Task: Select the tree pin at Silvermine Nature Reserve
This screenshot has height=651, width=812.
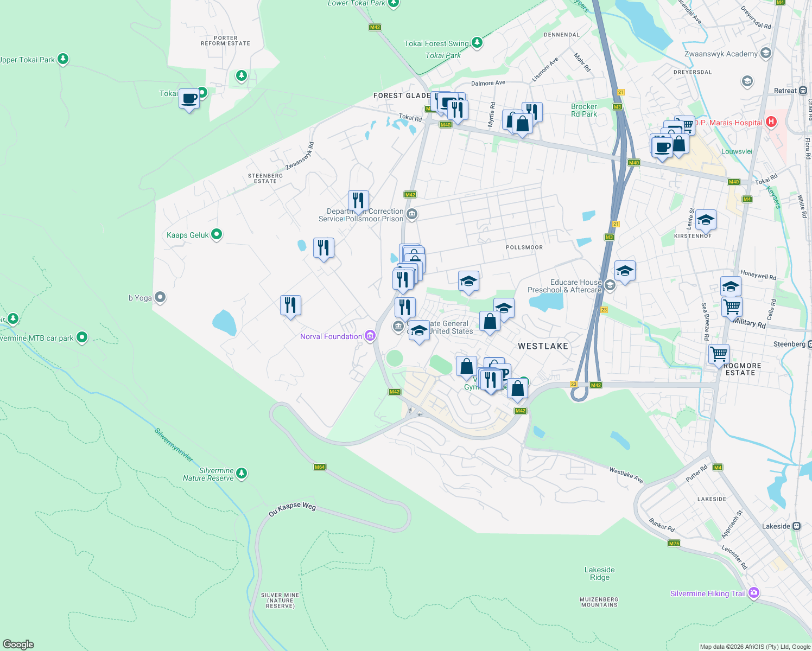Action: point(240,472)
